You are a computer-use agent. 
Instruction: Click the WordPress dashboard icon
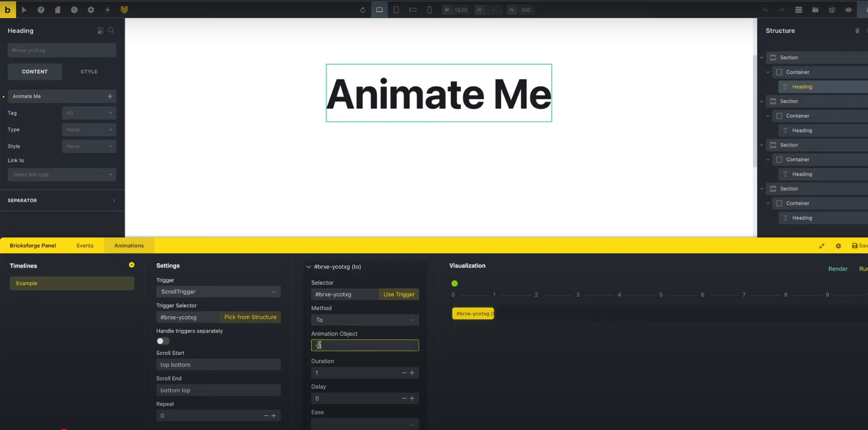click(x=832, y=10)
